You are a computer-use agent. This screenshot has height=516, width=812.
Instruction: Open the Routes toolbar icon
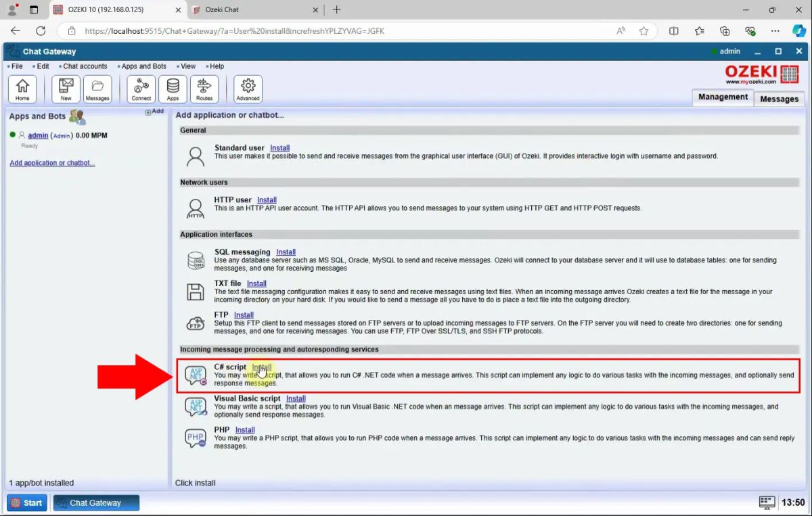[x=204, y=89]
